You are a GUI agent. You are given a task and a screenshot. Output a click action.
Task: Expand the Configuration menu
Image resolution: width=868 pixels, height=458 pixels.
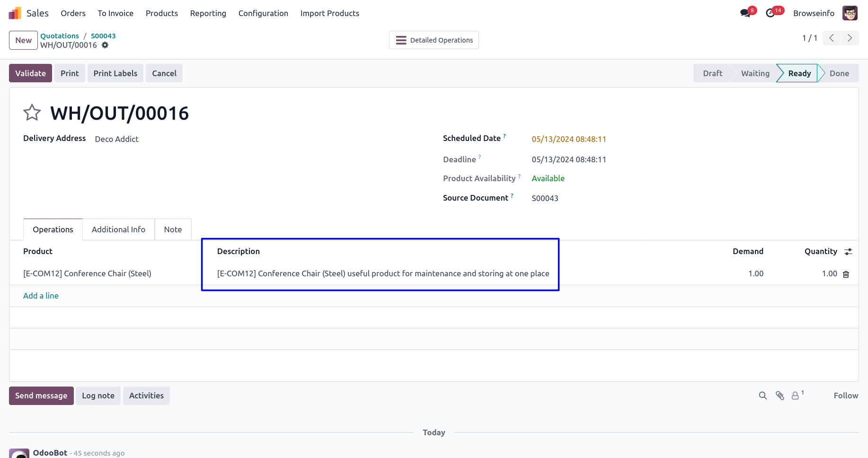click(263, 13)
